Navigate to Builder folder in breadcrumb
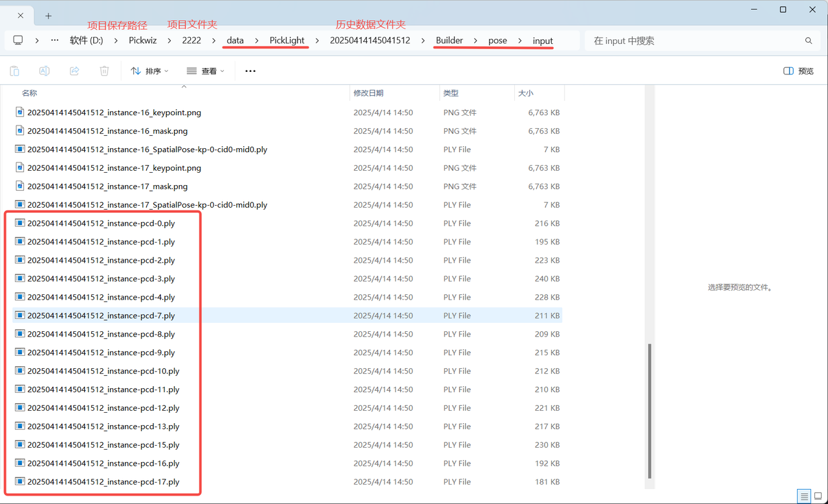 [x=449, y=41]
